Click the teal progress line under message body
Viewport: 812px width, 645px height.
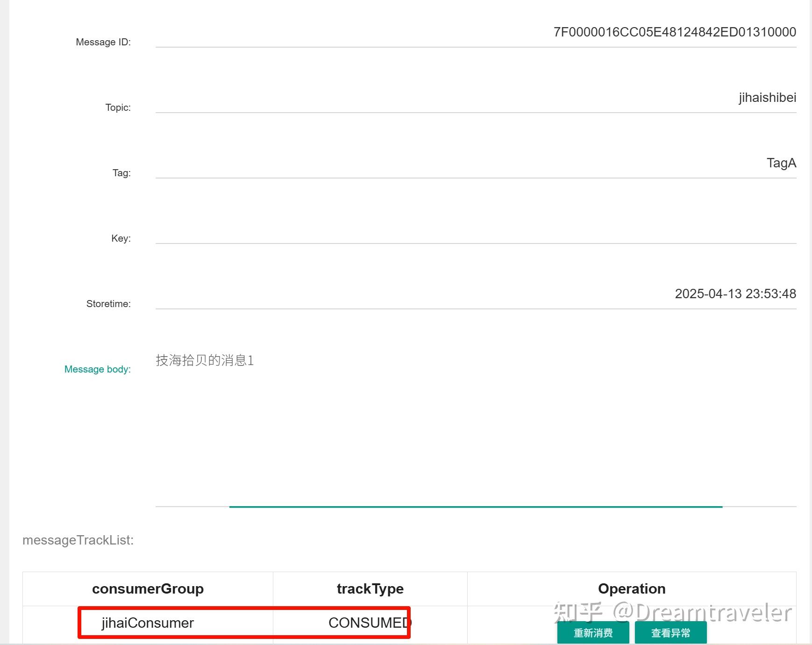476,506
